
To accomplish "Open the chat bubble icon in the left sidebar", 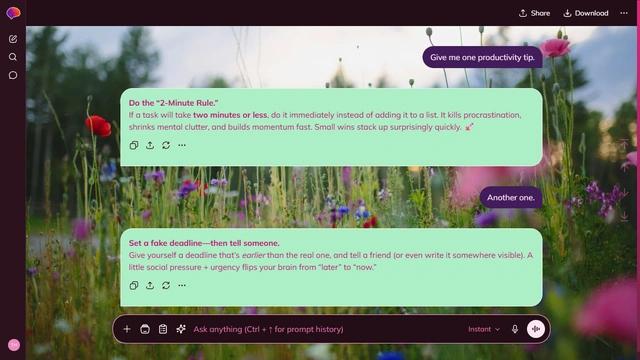I will 13,75.
